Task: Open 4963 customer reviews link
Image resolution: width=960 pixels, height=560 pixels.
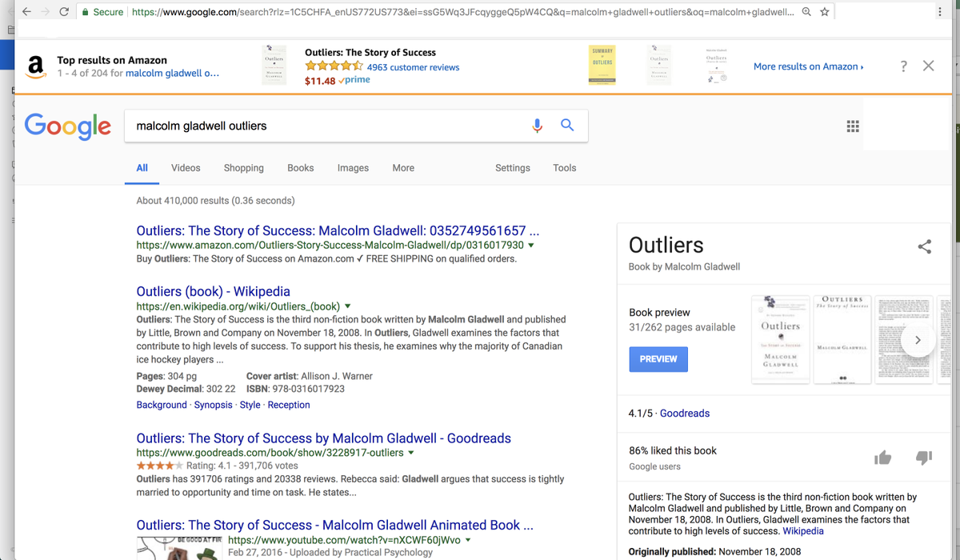Action: point(413,67)
